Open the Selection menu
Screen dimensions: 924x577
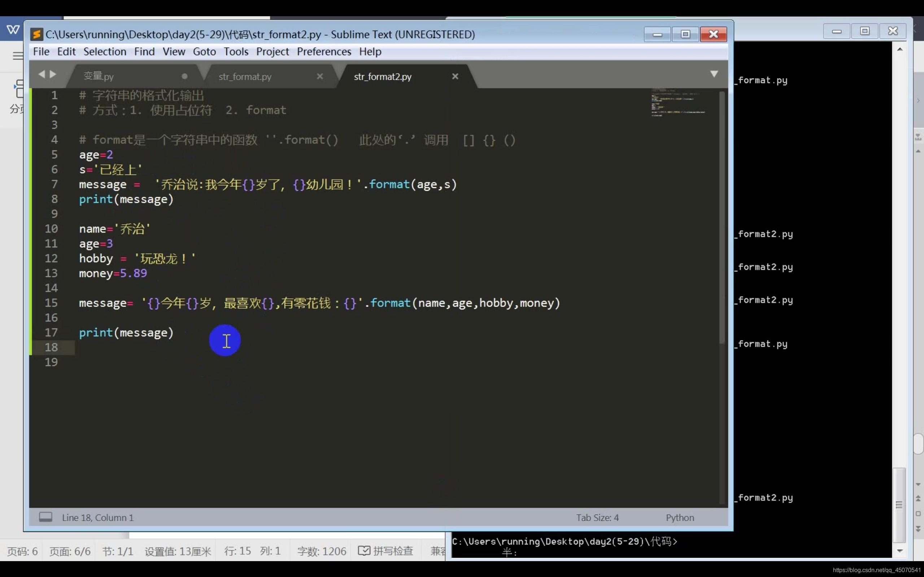pos(105,52)
